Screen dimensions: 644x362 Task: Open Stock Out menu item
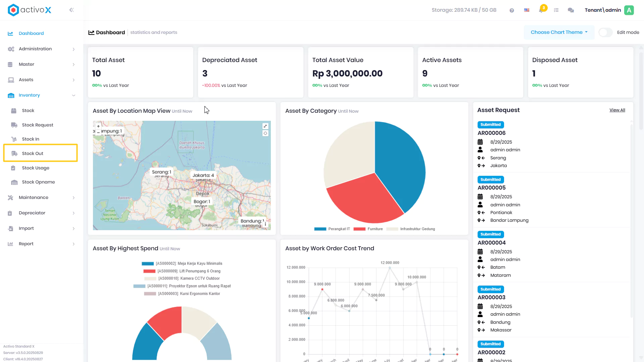coord(41,153)
